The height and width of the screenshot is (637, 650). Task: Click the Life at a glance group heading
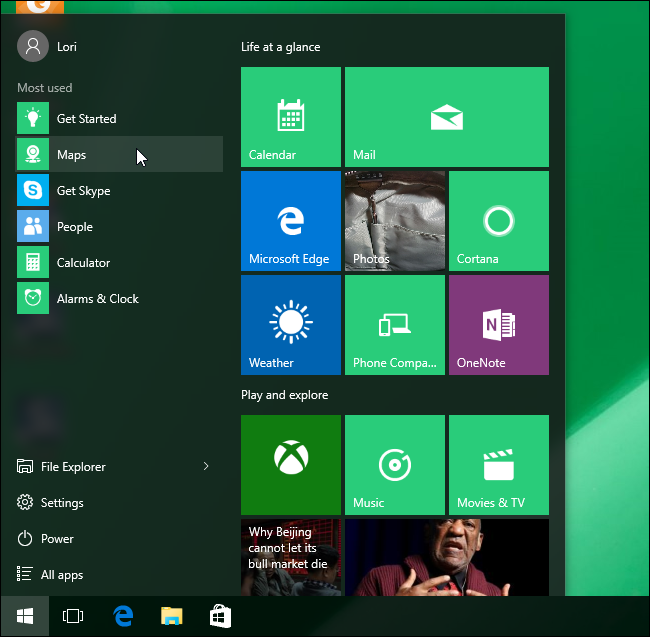pyautogui.click(x=281, y=47)
